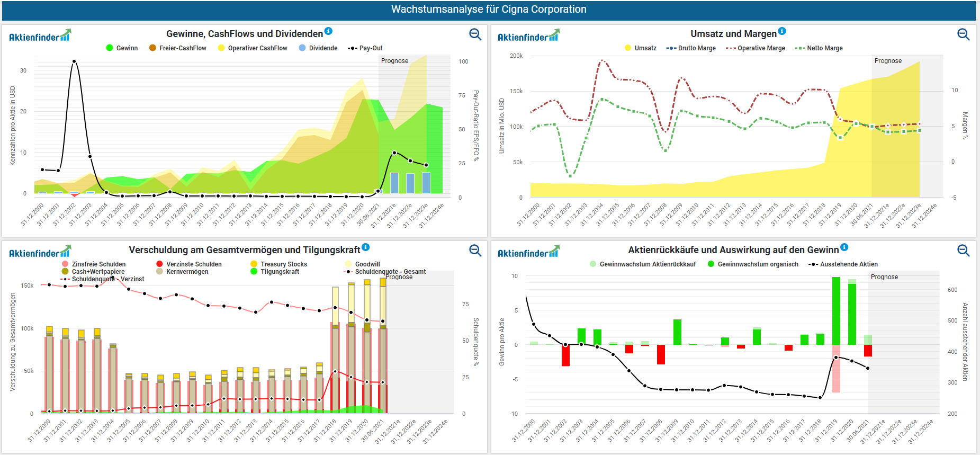Toggle the Gewinn series in legend
This screenshot has width=980, height=455.
click(x=122, y=48)
